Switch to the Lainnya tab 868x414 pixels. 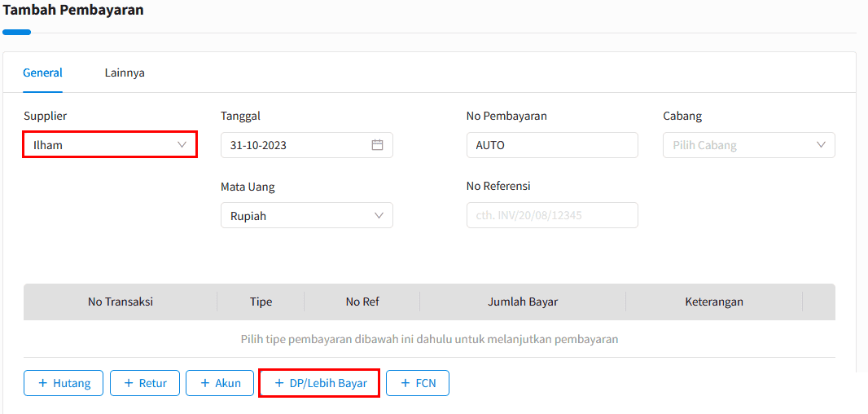coord(125,73)
